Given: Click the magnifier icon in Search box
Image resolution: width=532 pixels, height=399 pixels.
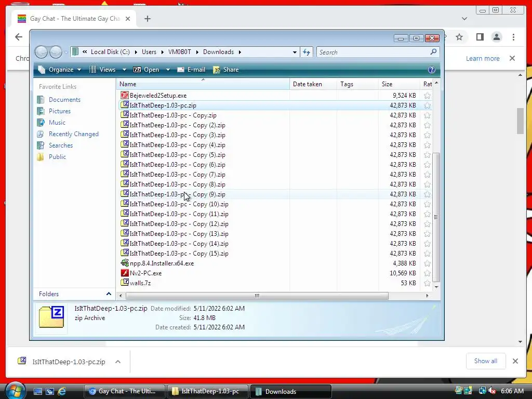Looking at the screenshot, I should pyautogui.click(x=433, y=52).
